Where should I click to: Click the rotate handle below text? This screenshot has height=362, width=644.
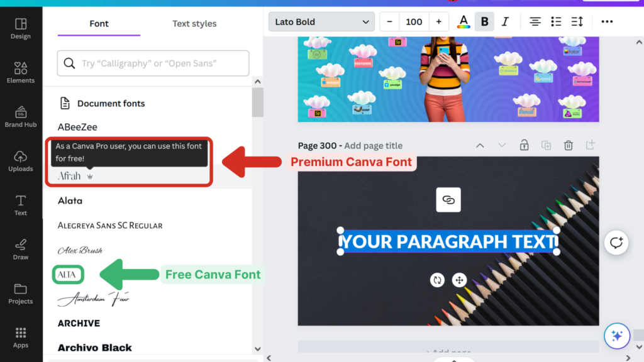[438, 280]
